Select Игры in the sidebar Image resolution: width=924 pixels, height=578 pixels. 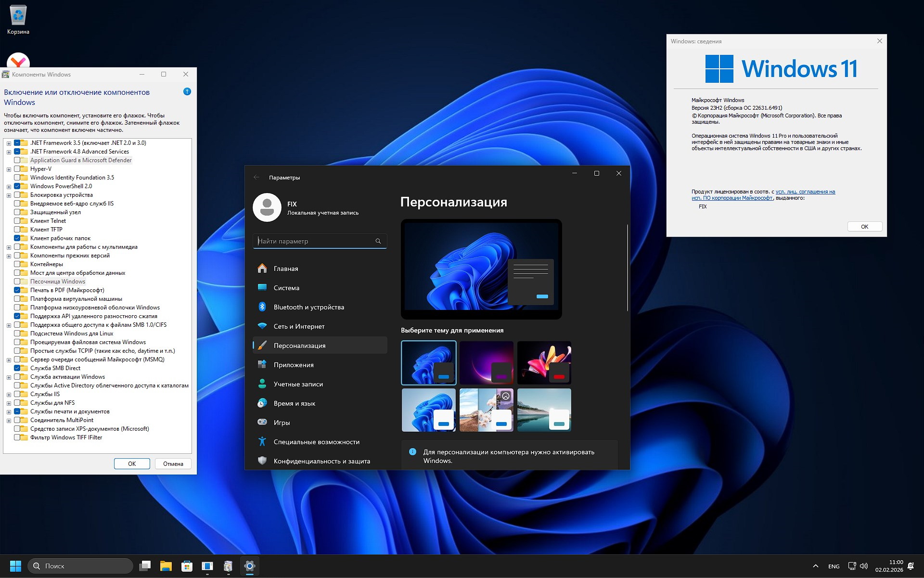click(x=282, y=422)
